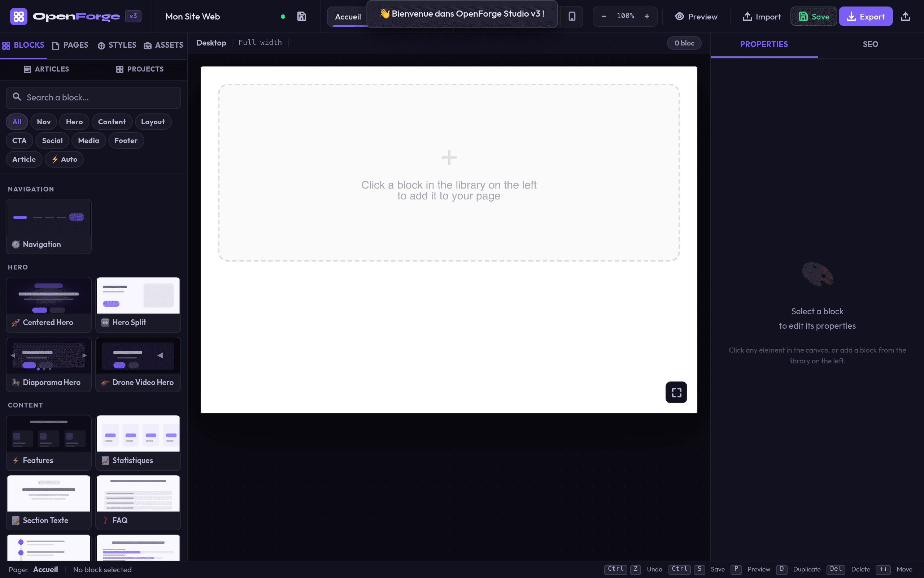Click the plus icon in empty canvas
Image resolution: width=924 pixels, height=578 pixels.
click(449, 157)
